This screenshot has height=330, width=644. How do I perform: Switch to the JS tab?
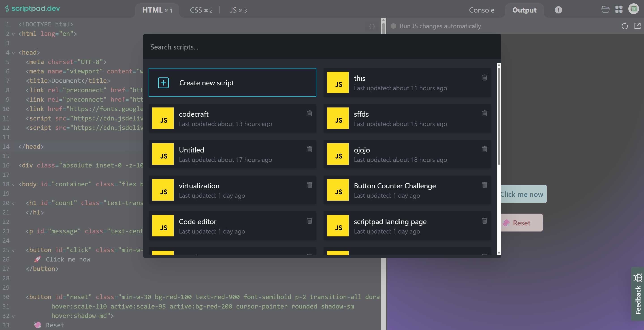click(238, 10)
